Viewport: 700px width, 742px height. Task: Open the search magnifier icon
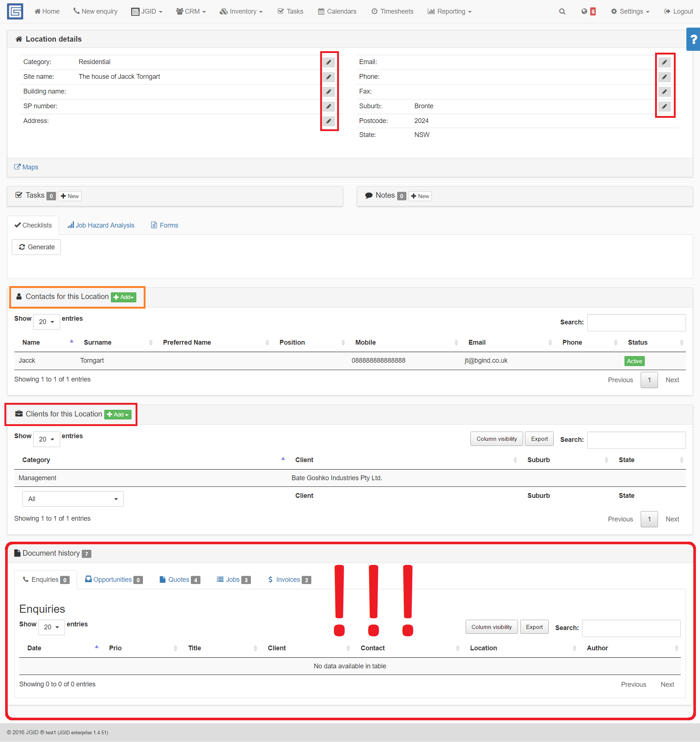pos(562,11)
